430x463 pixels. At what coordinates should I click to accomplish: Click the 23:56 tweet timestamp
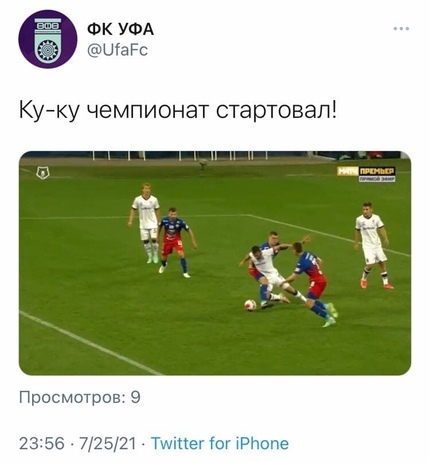tap(42, 443)
